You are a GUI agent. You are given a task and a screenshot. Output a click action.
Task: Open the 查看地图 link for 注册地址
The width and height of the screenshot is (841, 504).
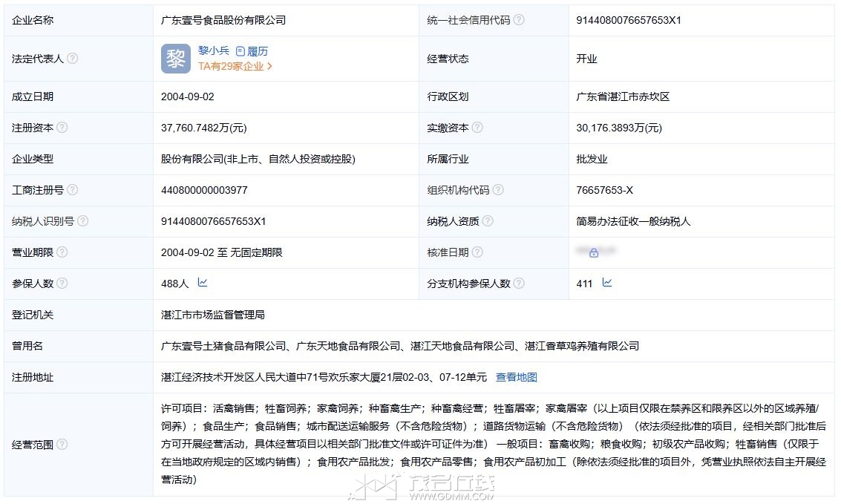516,377
